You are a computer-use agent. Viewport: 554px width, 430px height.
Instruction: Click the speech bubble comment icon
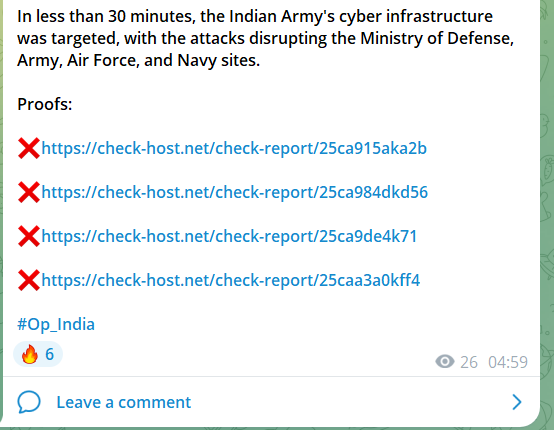(x=29, y=402)
